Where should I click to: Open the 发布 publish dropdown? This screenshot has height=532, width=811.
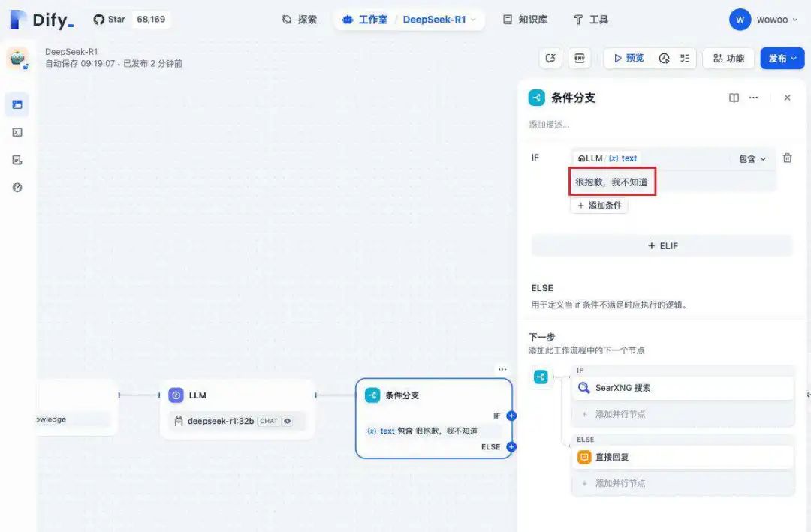pyautogui.click(x=782, y=58)
